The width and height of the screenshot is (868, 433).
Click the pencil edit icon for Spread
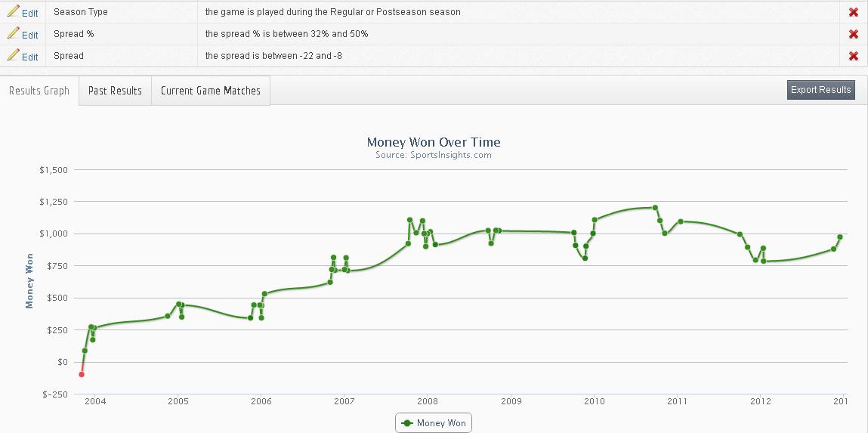[13, 55]
